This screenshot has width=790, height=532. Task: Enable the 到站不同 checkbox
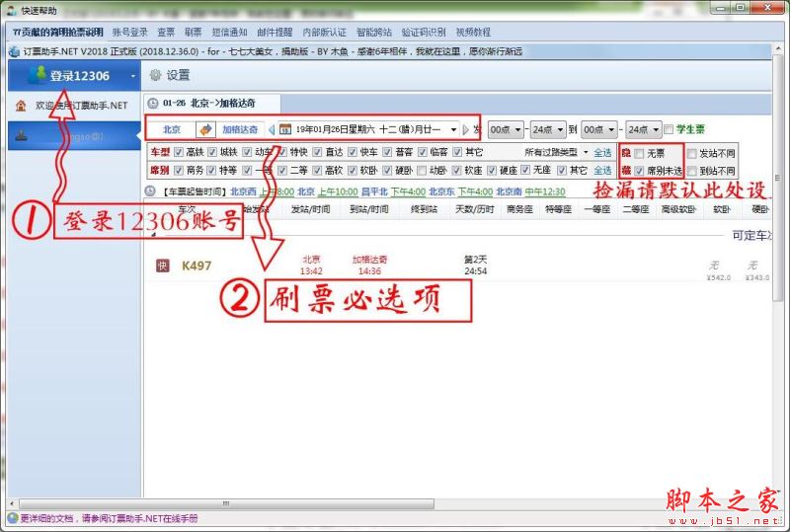[692, 171]
